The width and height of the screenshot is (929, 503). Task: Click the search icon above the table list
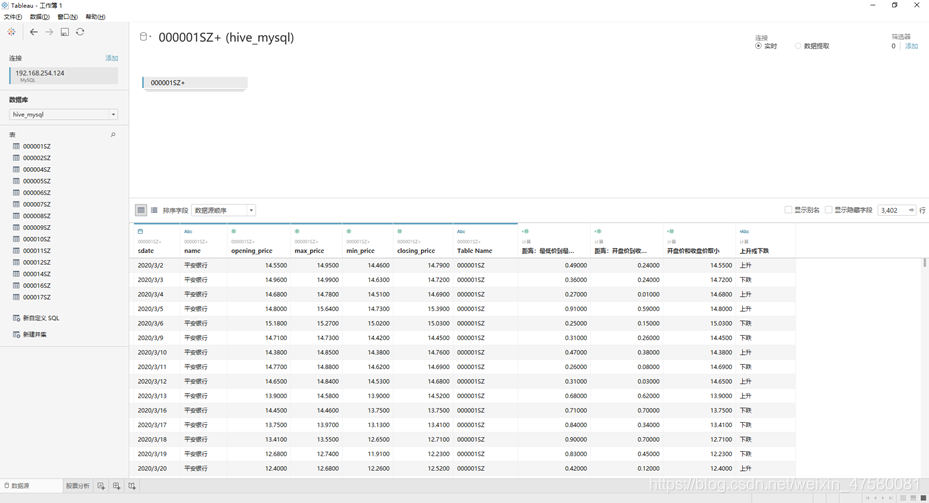coord(113,135)
